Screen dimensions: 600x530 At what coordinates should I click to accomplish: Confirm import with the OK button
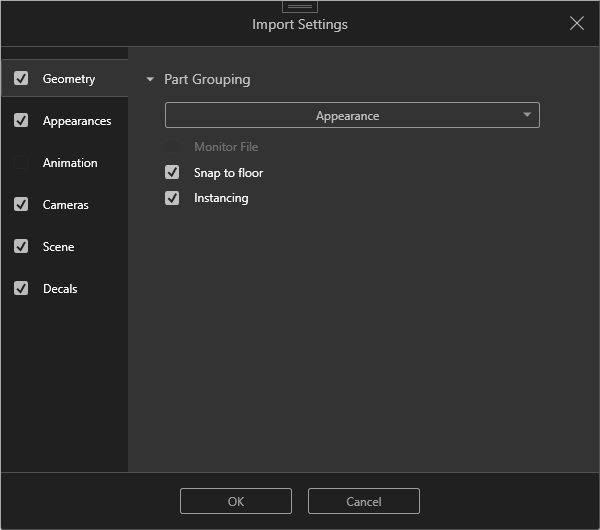point(236,501)
